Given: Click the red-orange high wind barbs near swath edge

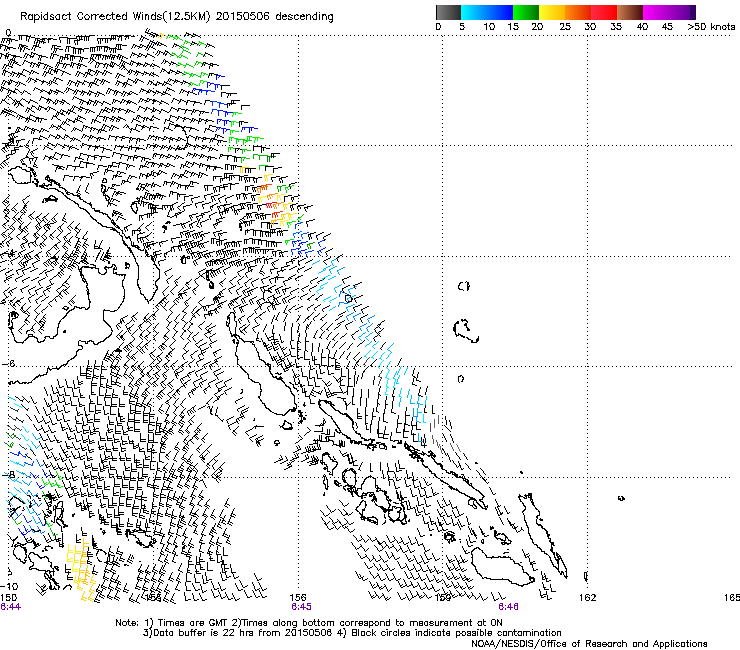Looking at the screenshot, I should [271, 203].
